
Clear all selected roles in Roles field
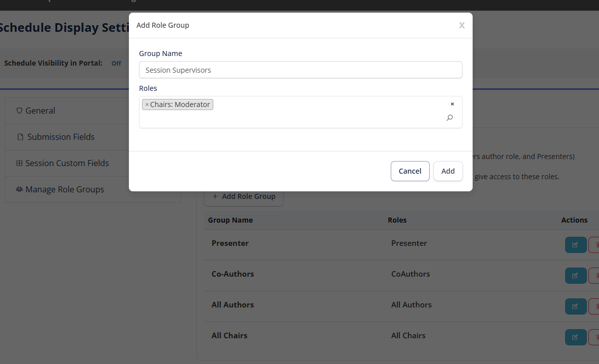452,104
